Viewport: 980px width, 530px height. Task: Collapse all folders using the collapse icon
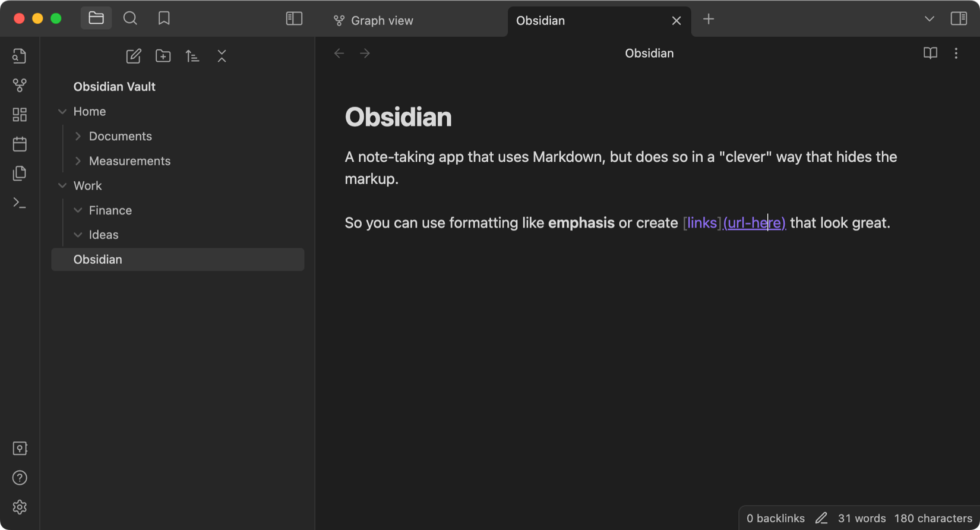[x=222, y=56]
